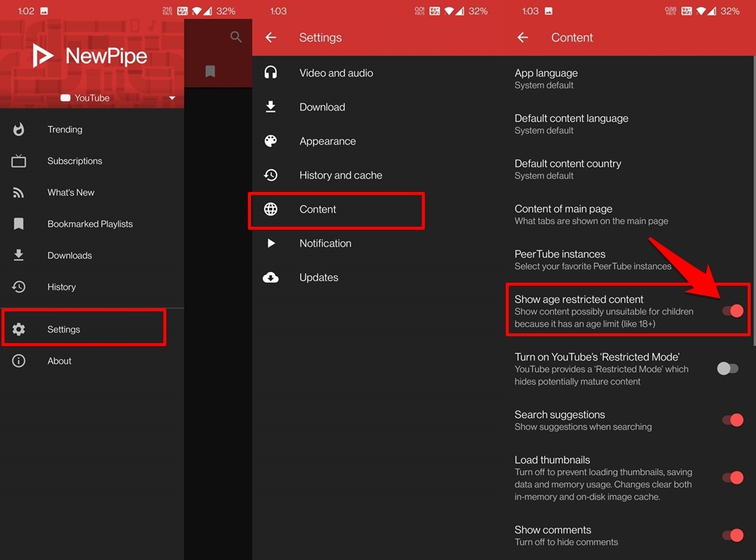Expand the YouTube service dropdown arrow

click(x=172, y=97)
